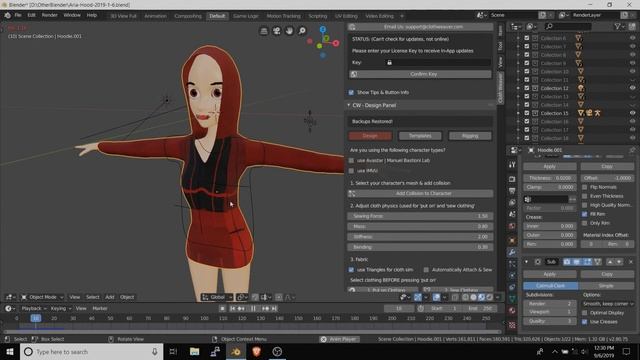Open the render properties tab icon
Viewport: 640px width, 360px height.
pyautogui.click(x=512, y=179)
